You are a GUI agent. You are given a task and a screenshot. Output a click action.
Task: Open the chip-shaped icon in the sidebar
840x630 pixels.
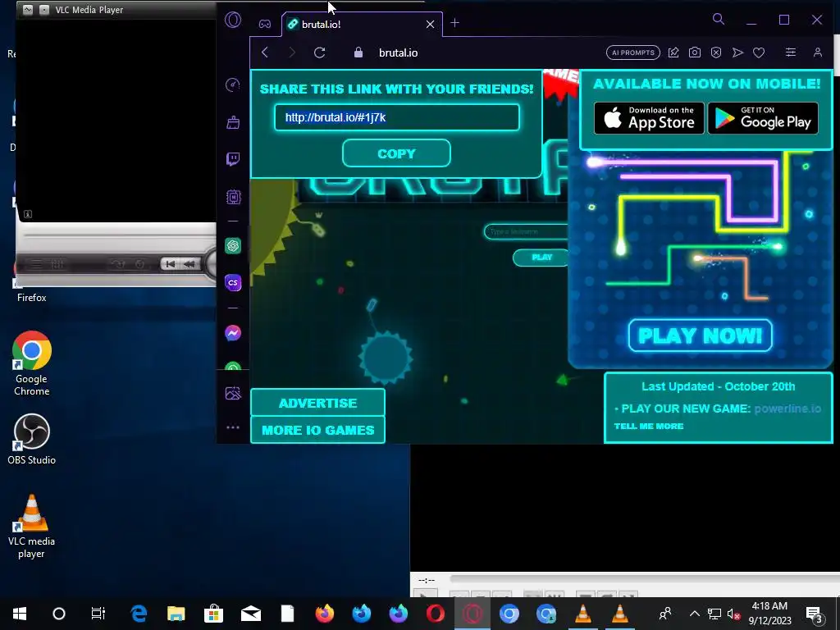233,197
